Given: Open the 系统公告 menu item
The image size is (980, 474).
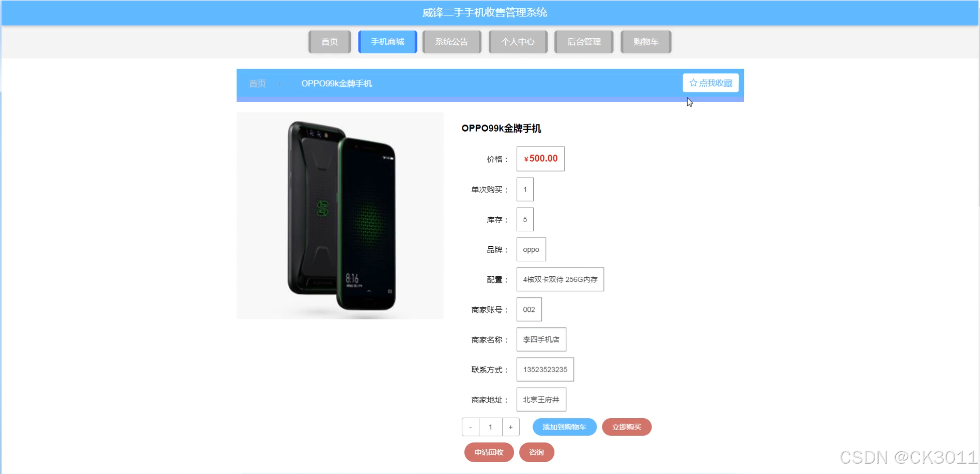Looking at the screenshot, I should click(452, 42).
